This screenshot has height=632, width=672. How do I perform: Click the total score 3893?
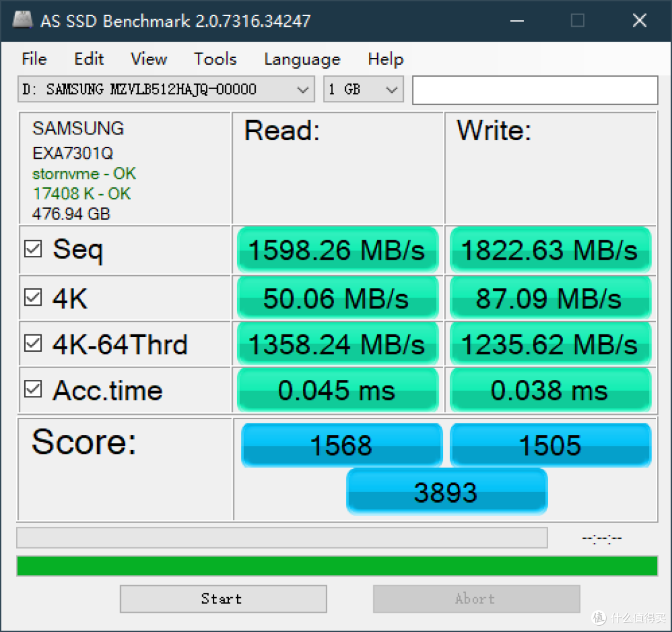[x=447, y=491]
